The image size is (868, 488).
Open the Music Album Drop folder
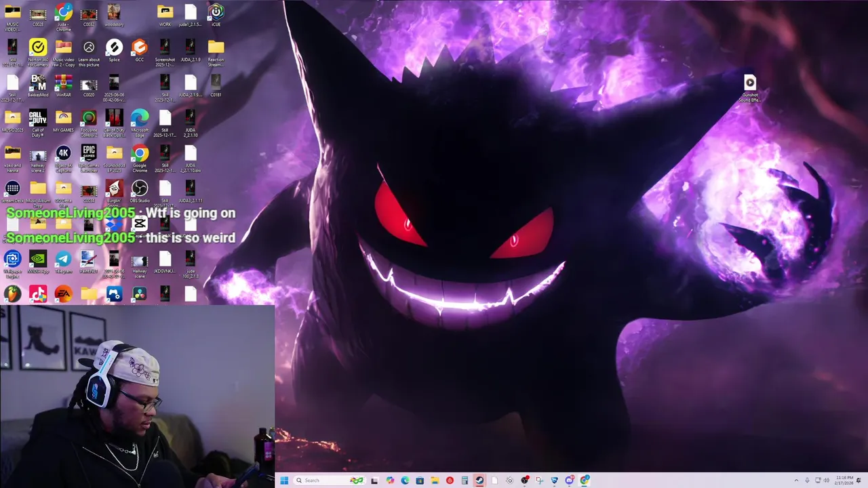(38, 194)
